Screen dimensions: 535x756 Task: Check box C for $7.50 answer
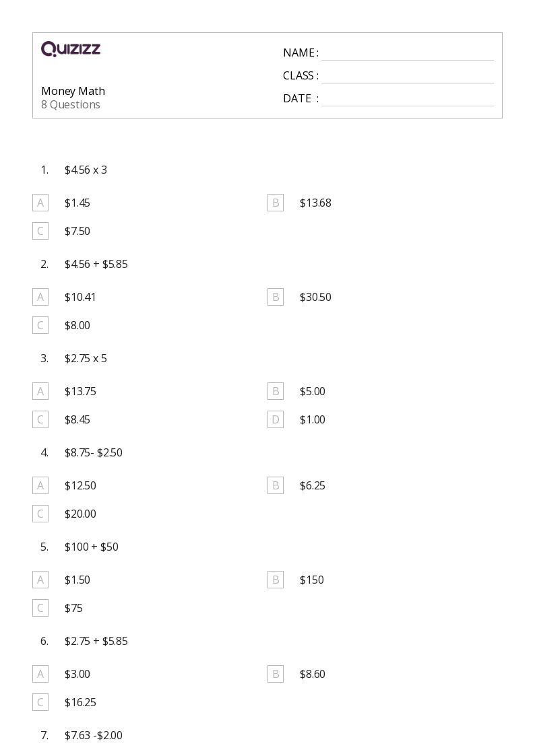coord(40,231)
